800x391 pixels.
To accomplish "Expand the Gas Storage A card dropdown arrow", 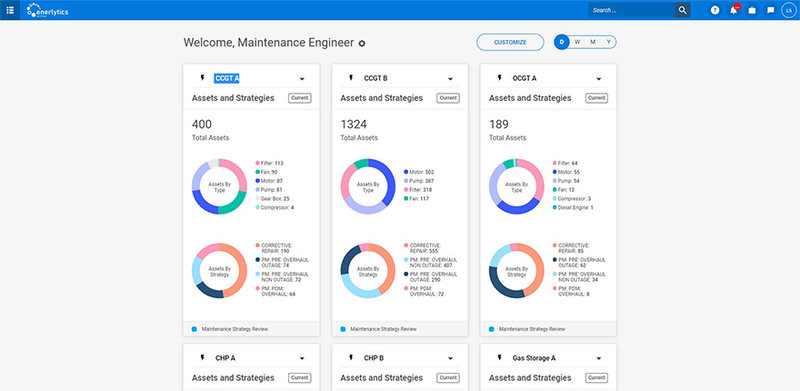I will 598,358.
